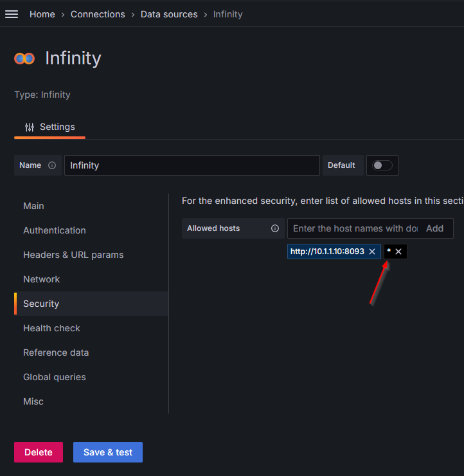
Task: Click the Allowed hosts label
Action: [x=213, y=228]
